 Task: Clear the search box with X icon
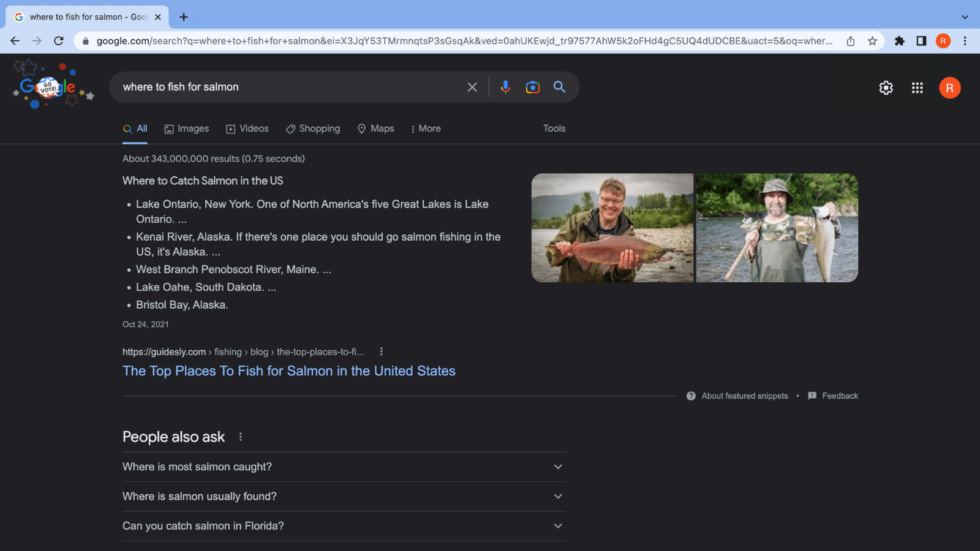[472, 87]
